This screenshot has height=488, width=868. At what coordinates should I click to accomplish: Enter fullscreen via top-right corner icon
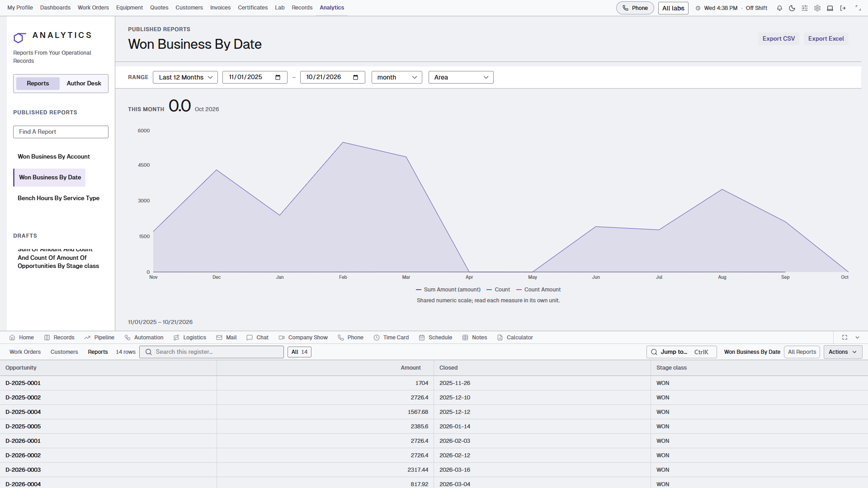pyautogui.click(x=858, y=8)
